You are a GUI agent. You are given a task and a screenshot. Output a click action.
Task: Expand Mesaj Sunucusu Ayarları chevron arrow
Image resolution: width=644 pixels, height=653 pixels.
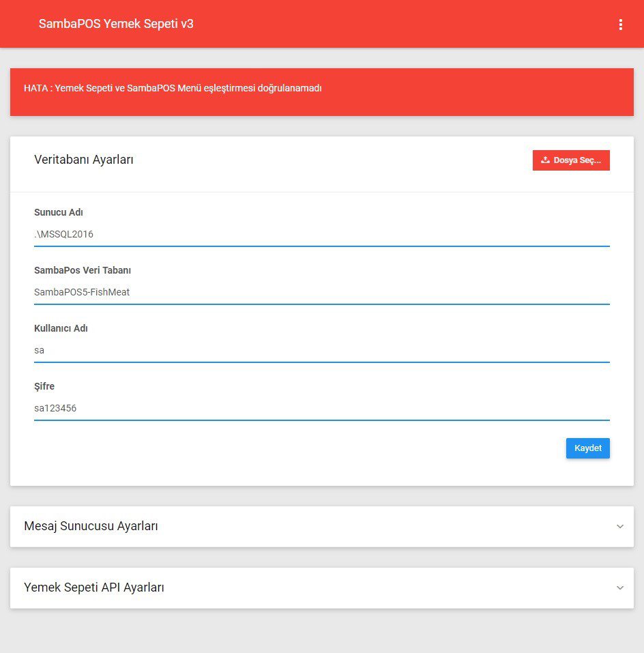(x=619, y=526)
